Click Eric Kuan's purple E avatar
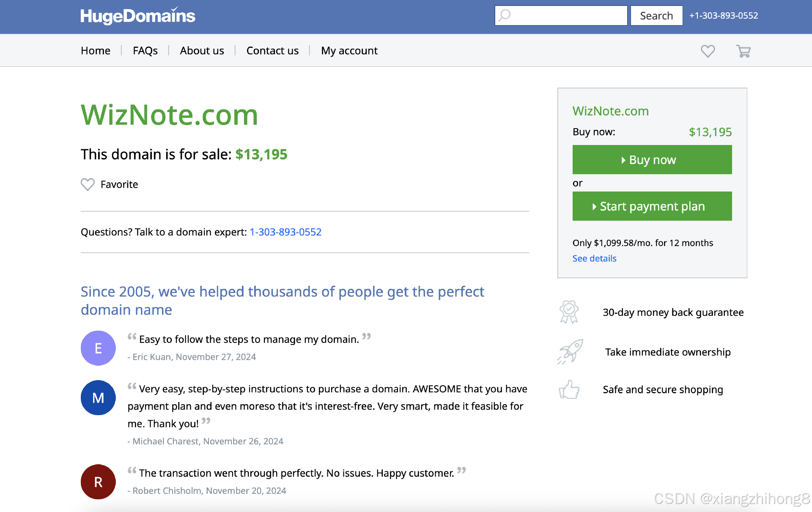Screen dimensions: 812x512 [98, 348]
